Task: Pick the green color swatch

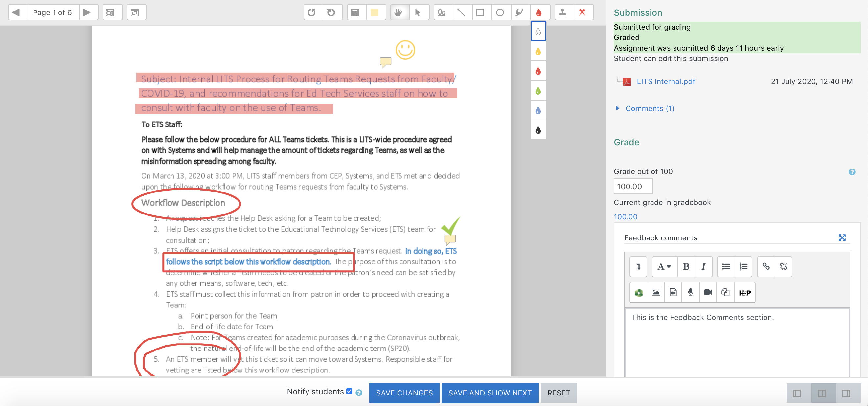Action: (x=538, y=91)
